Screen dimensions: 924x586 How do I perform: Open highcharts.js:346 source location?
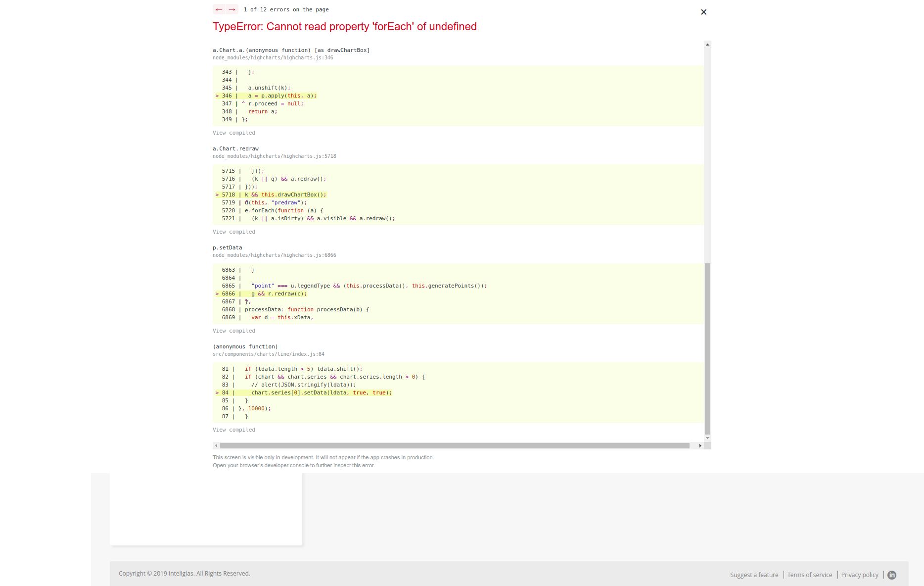coord(273,57)
